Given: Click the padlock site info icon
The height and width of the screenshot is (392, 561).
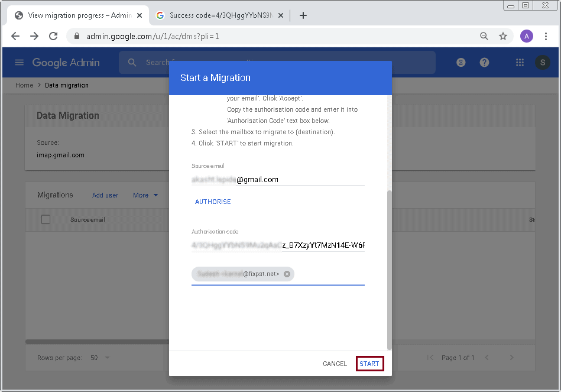Looking at the screenshot, I should [77, 36].
